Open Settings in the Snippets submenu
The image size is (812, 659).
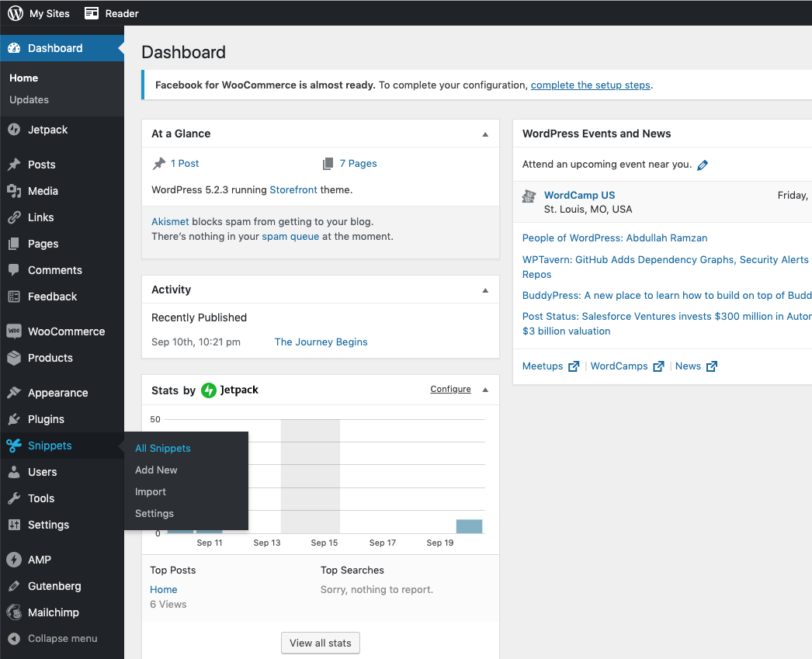tap(154, 514)
